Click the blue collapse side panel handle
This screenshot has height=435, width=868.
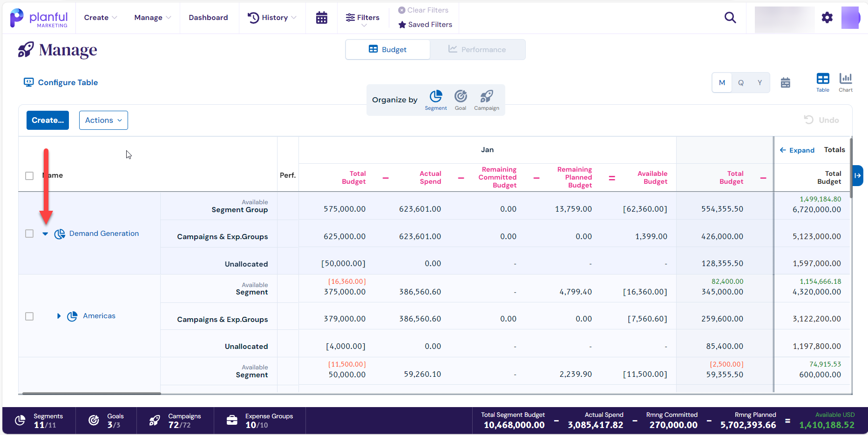858,175
